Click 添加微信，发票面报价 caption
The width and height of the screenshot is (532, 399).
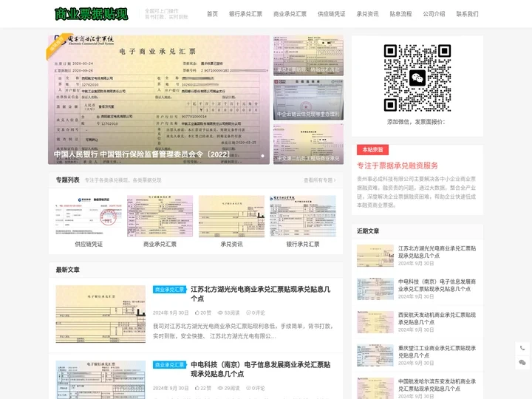[416, 122]
